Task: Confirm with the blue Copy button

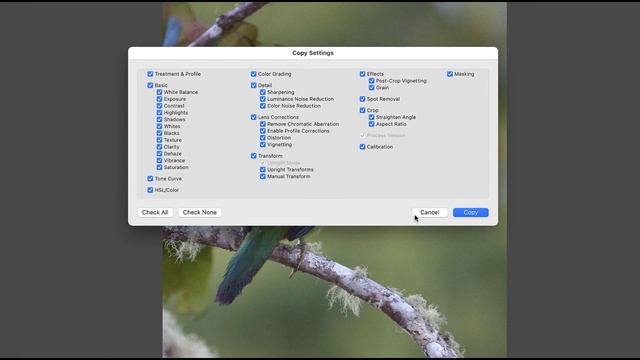Action: [471, 212]
